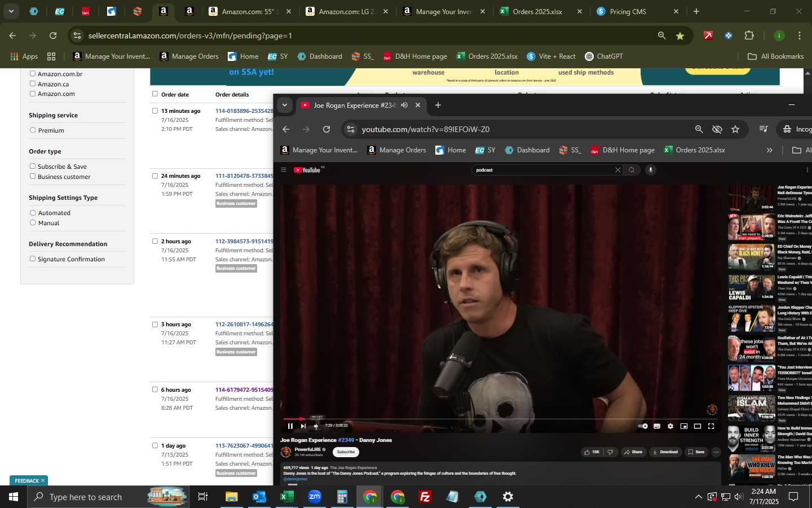
Task: Skip to next video in YouTube player
Action: (303, 426)
